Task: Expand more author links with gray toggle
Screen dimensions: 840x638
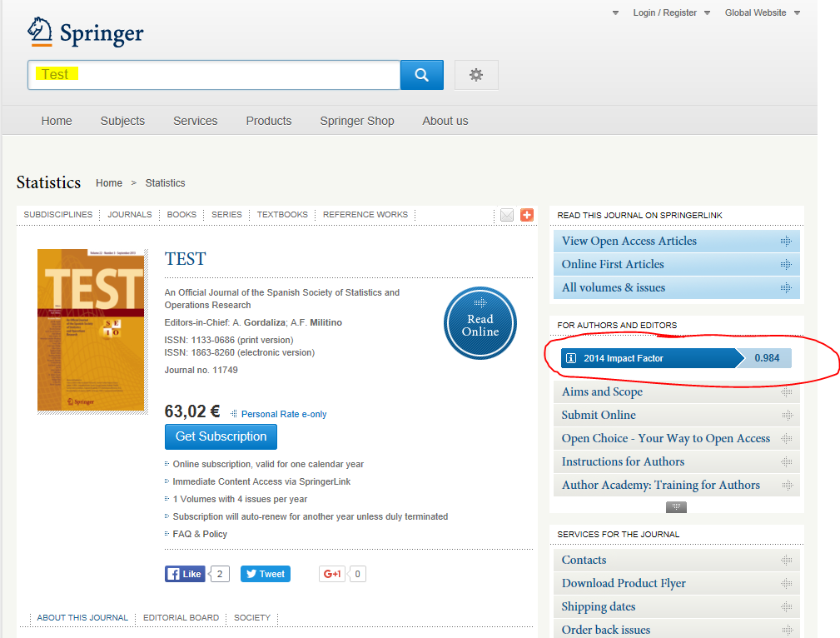Action: 676,506
